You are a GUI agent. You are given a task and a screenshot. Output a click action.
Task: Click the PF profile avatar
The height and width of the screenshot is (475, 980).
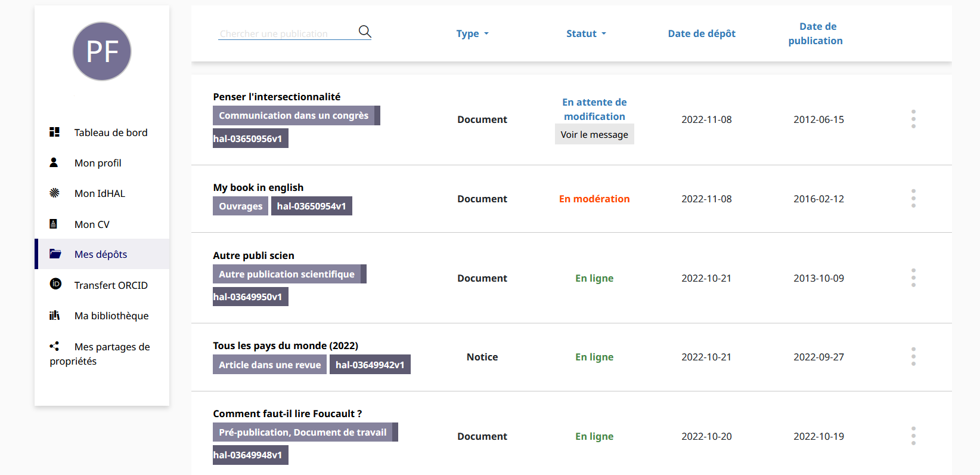102,51
